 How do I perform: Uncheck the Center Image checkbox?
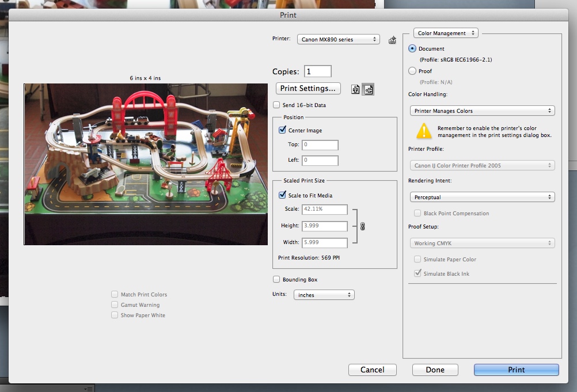(x=282, y=131)
